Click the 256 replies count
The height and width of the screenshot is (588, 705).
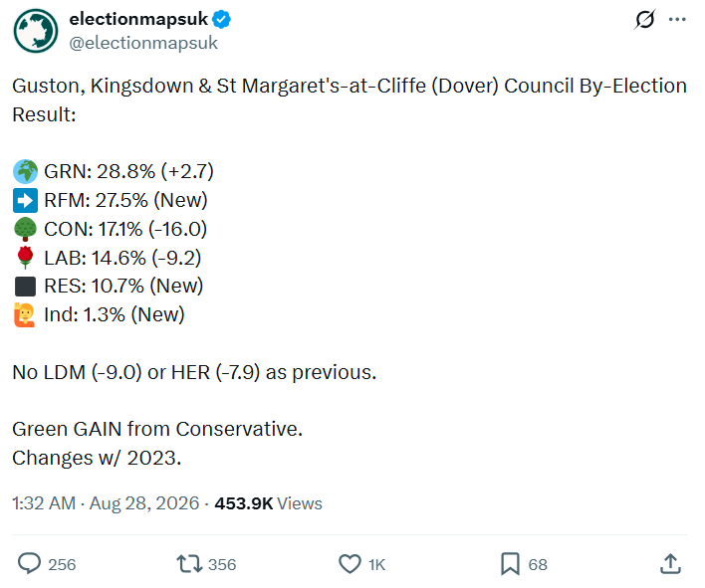point(62,564)
